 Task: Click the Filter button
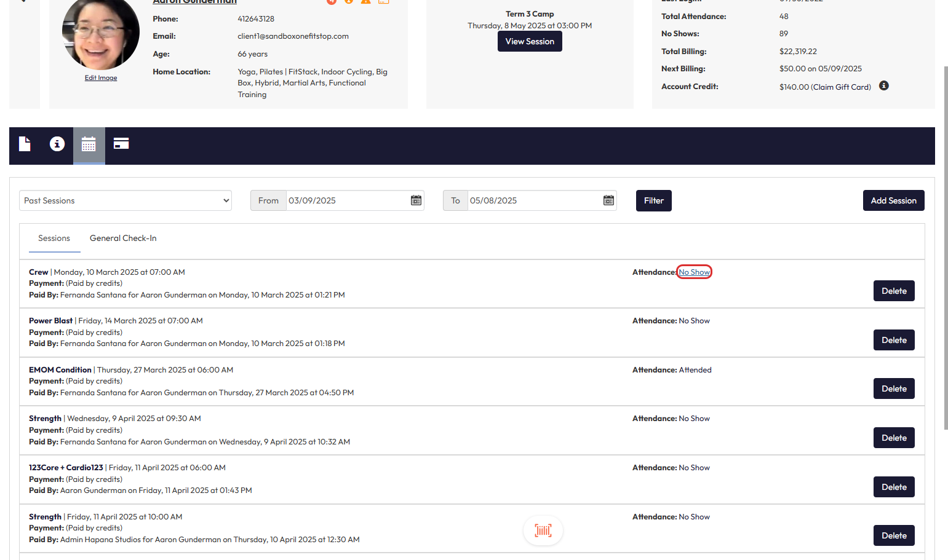(x=653, y=200)
